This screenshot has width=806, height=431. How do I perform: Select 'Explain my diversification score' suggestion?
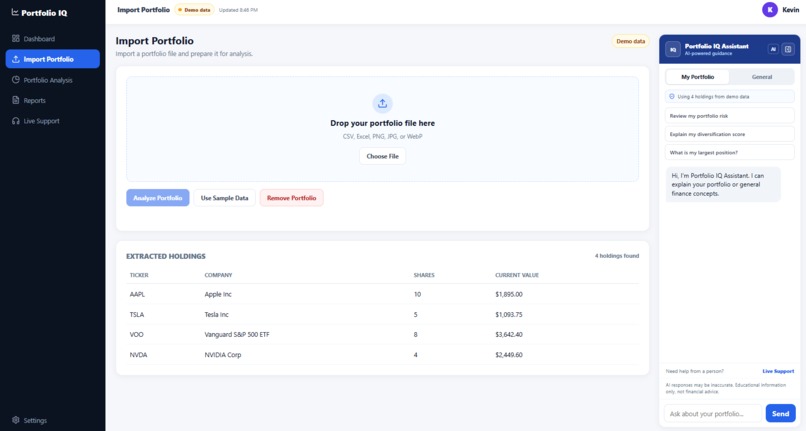tap(729, 134)
